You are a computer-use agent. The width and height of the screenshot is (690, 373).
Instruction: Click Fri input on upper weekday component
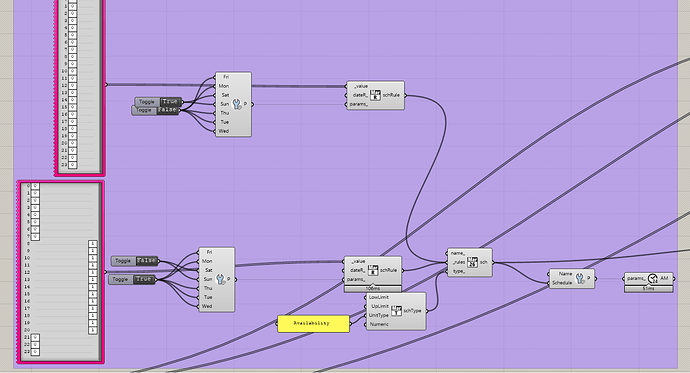click(226, 77)
